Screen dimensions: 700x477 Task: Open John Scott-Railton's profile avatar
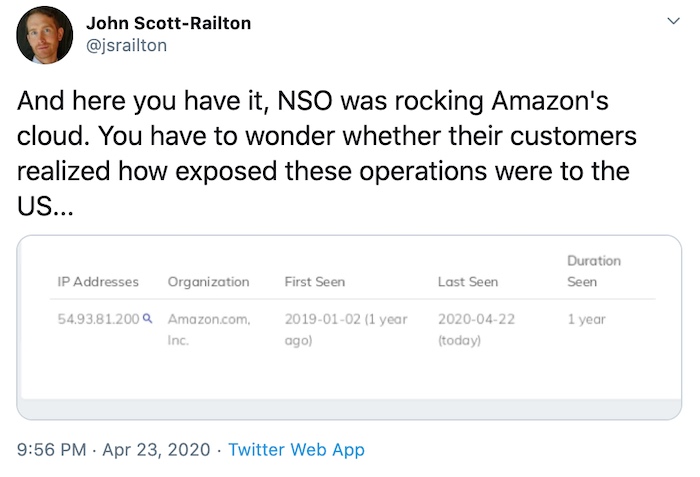coord(45,34)
